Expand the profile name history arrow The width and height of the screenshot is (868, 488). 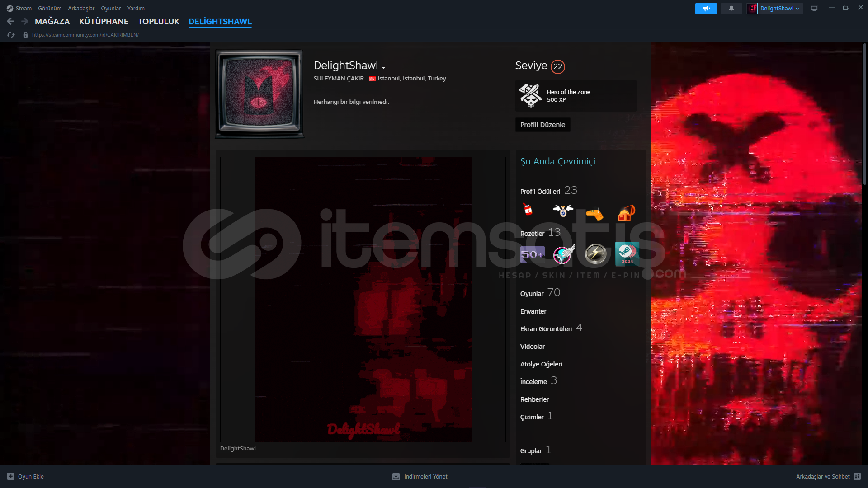click(x=384, y=68)
